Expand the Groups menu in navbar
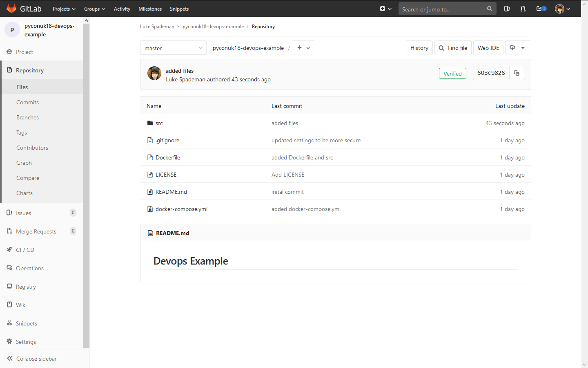Viewport: 588px width, 368px height. pyautogui.click(x=94, y=9)
